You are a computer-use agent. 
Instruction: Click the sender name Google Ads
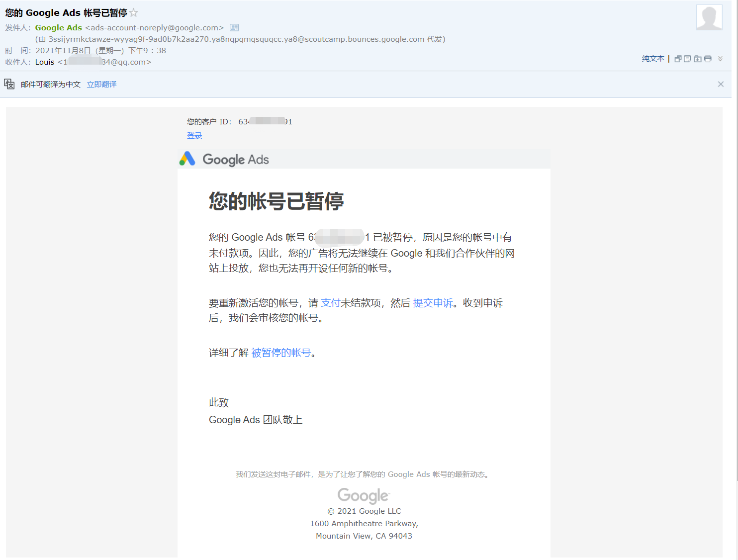(59, 28)
